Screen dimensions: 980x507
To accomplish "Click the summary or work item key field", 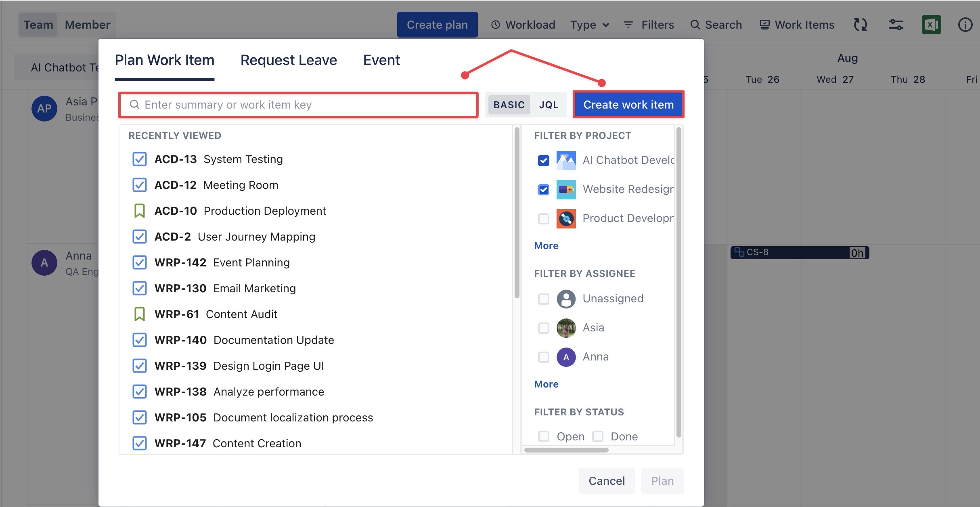I will pos(299,105).
